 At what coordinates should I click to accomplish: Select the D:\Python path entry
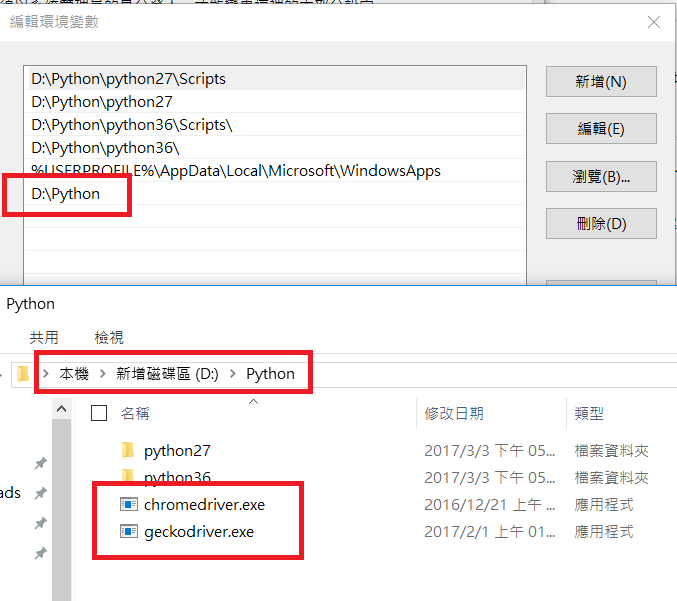point(275,194)
